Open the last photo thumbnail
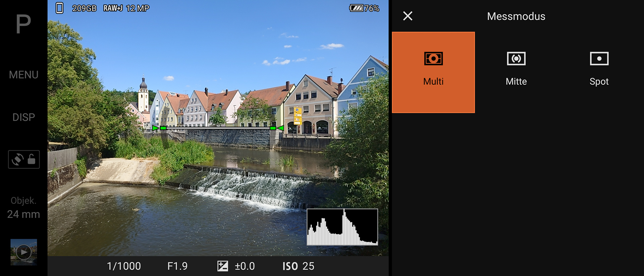The image size is (644, 276). pyautogui.click(x=23, y=252)
